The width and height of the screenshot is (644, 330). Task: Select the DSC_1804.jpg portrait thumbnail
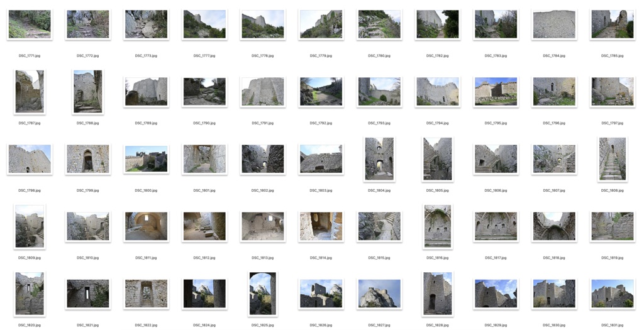coord(379,159)
